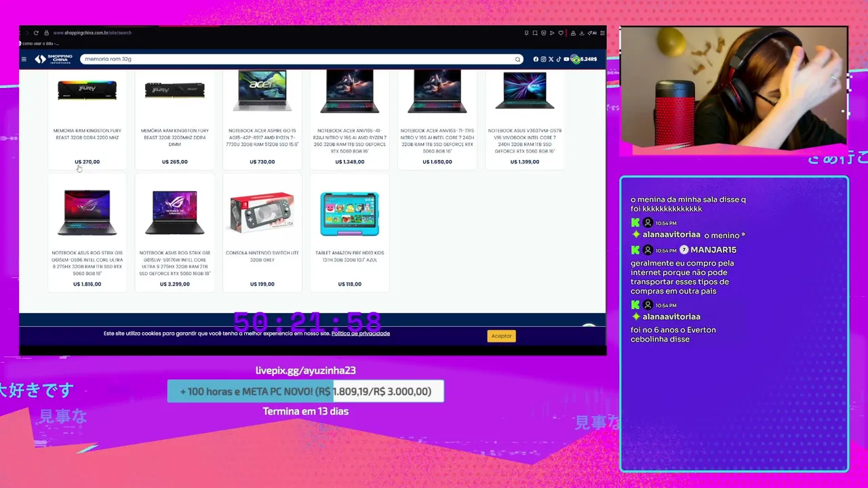Open the 'Política de privacidade' link
The height and width of the screenshot is (488, 868).
(361, 333)
